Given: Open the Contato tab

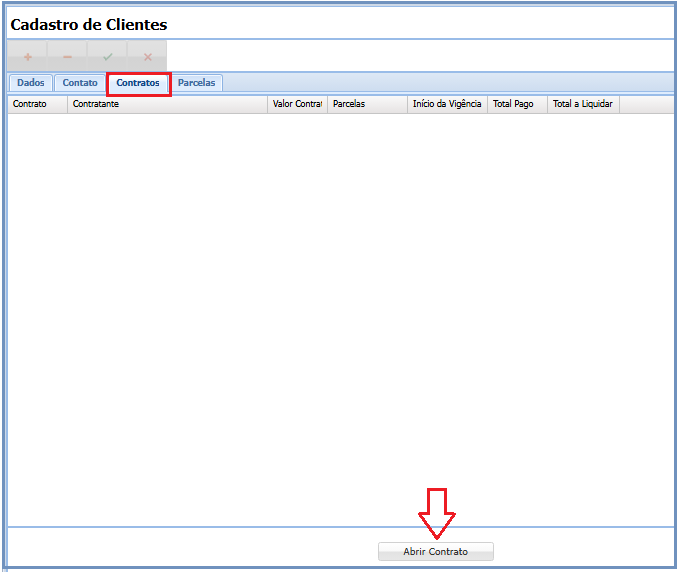Looking at the screenshot, I should [80, 83].
